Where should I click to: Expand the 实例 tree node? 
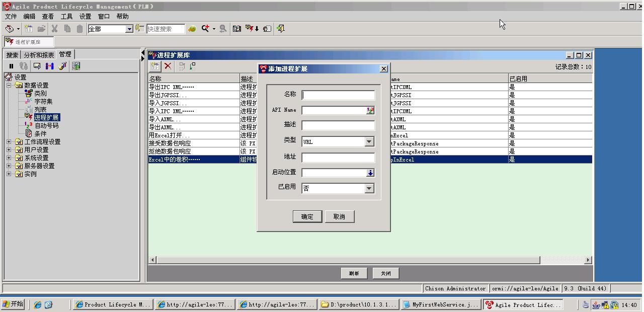(x=9, y=174)
